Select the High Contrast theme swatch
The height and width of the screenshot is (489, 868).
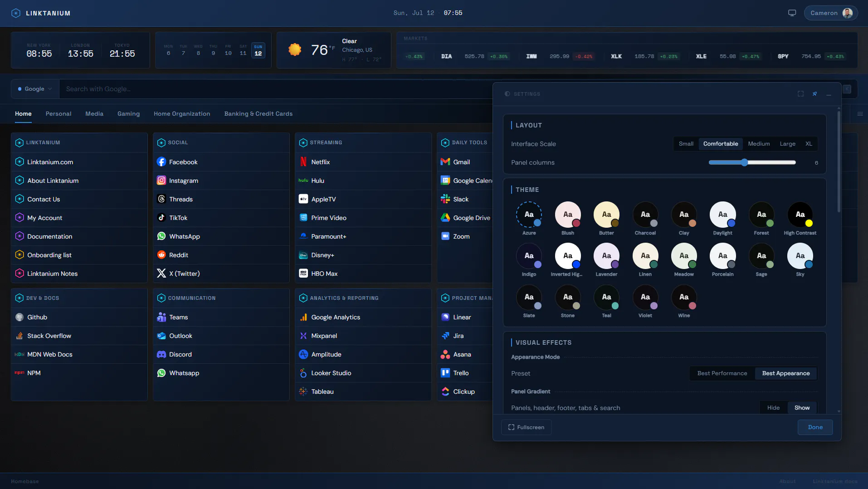(x=800, y=215)
